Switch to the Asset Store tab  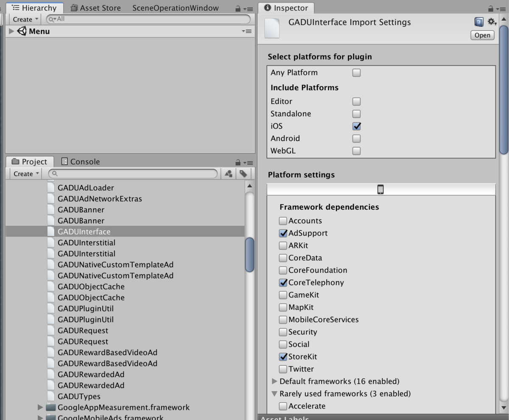[x=95, y=8]
